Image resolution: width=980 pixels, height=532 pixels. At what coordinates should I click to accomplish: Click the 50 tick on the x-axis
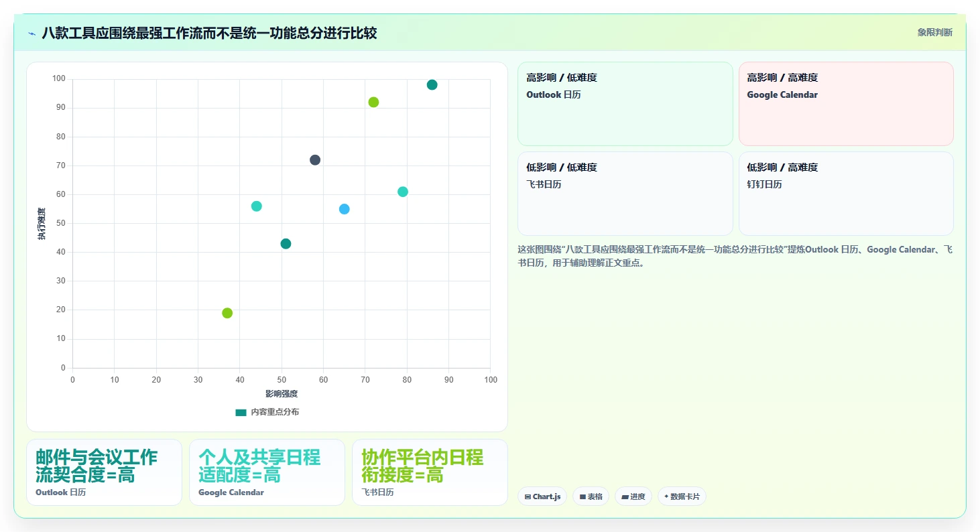point(282,380)
